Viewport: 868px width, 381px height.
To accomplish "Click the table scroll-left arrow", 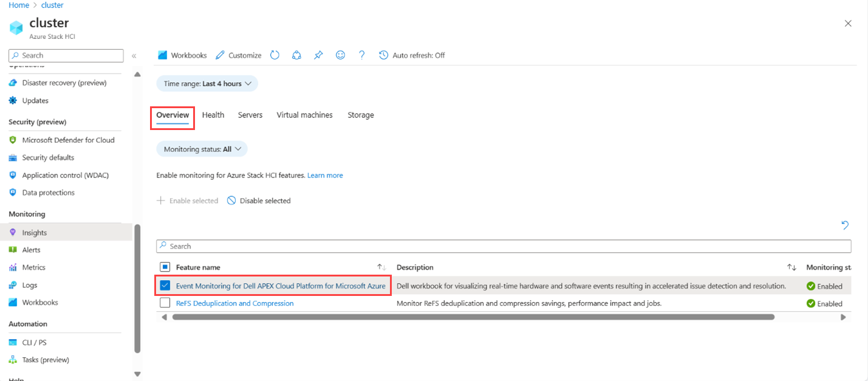I will tap(163, 317).
